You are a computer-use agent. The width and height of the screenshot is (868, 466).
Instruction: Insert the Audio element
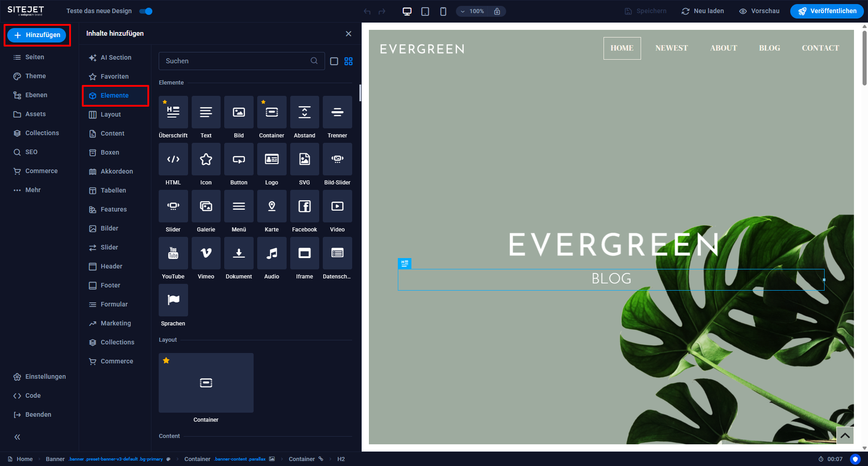(x=272, y=253)
